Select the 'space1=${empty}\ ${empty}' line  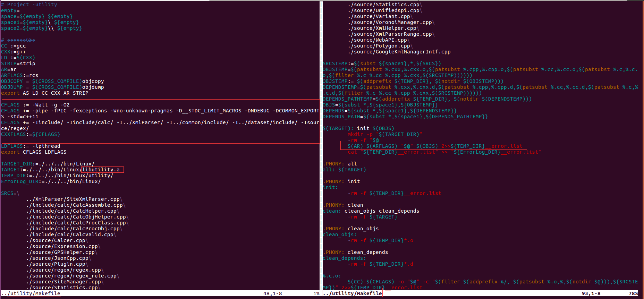pyautogui.click(x=40, y=22)
